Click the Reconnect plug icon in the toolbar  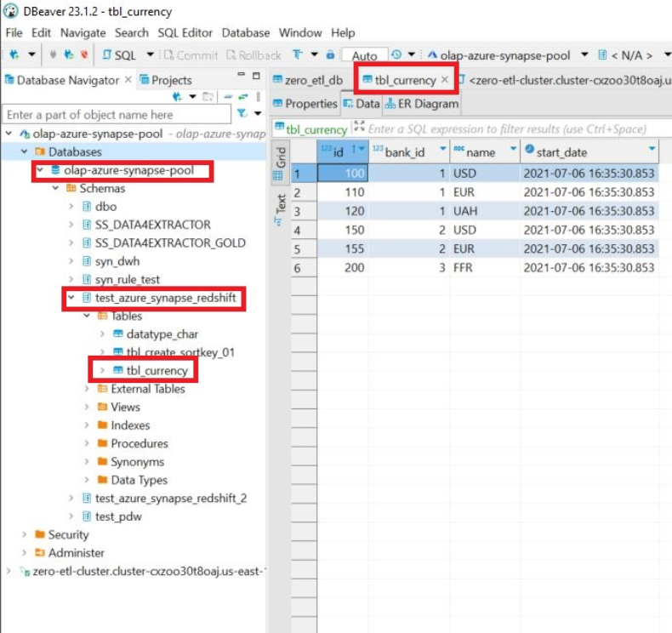[69, 54]
